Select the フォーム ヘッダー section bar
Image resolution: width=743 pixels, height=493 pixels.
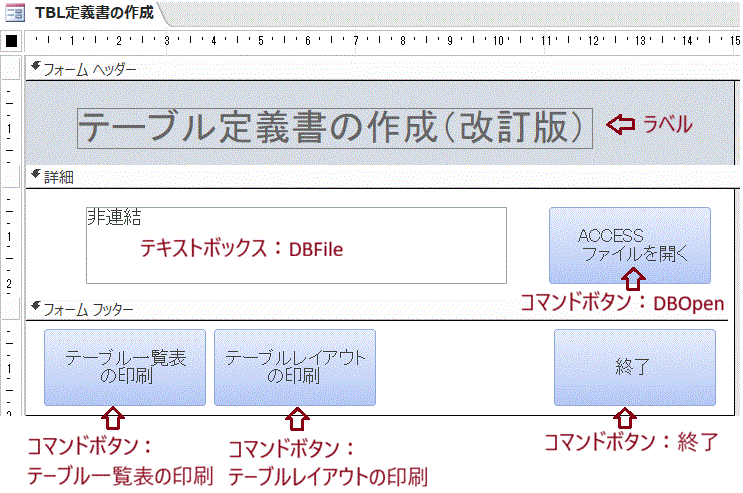click(380, 69)
